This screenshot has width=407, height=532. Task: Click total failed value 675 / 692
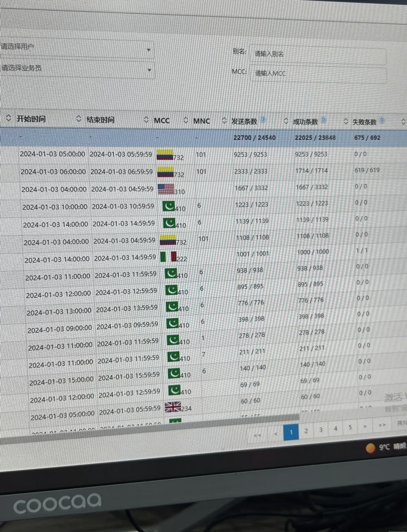tap(367, 138)
